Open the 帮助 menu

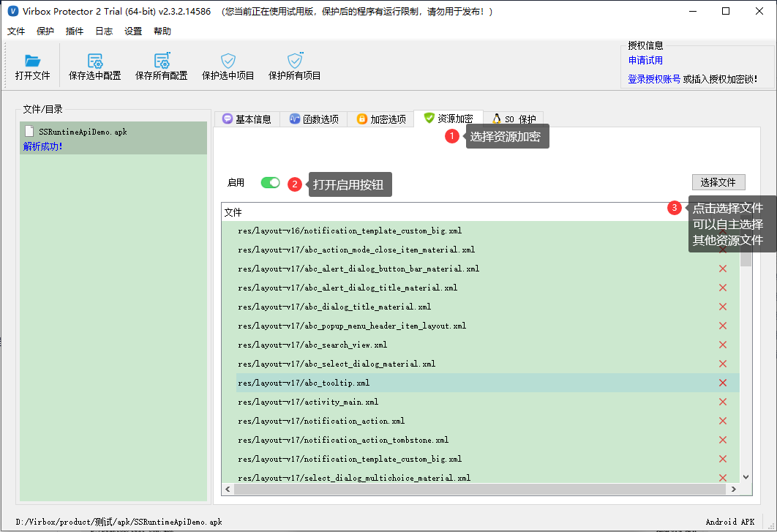click(162, 31)
